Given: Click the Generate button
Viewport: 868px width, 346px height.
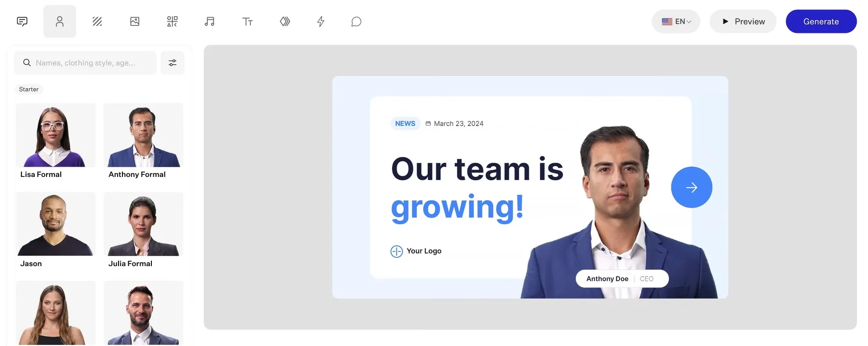Looking at the screenshot, I should [821, 22].
